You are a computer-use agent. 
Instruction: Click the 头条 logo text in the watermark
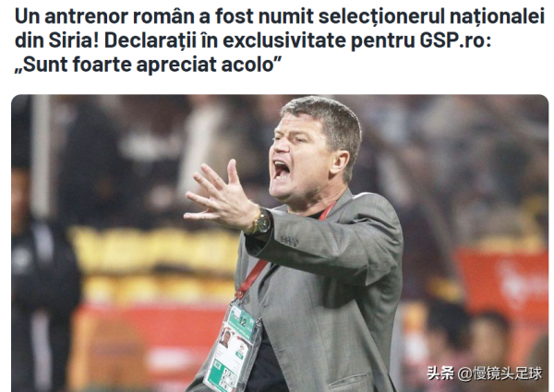440,373
